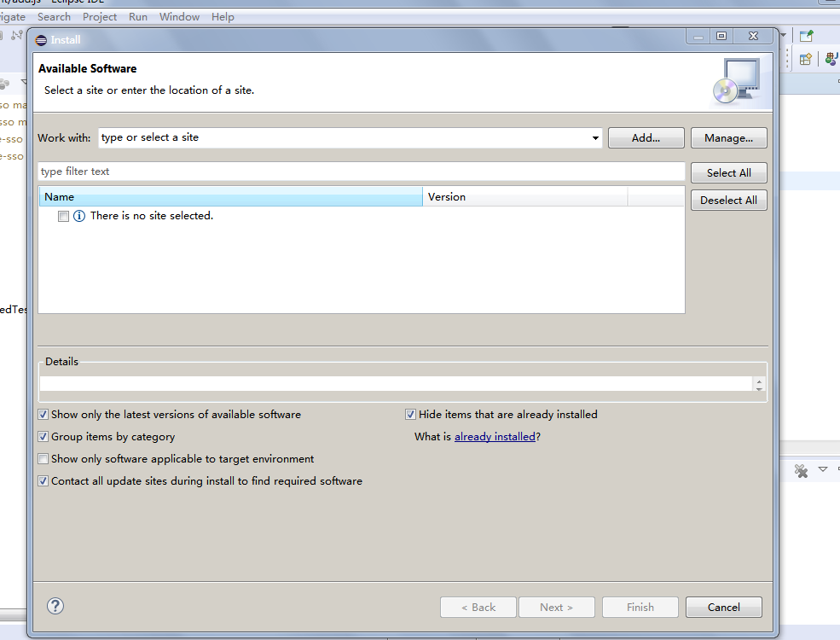
Task: Click the Java EE perspective icon in Eclipse toolbar
Action: 832,58
